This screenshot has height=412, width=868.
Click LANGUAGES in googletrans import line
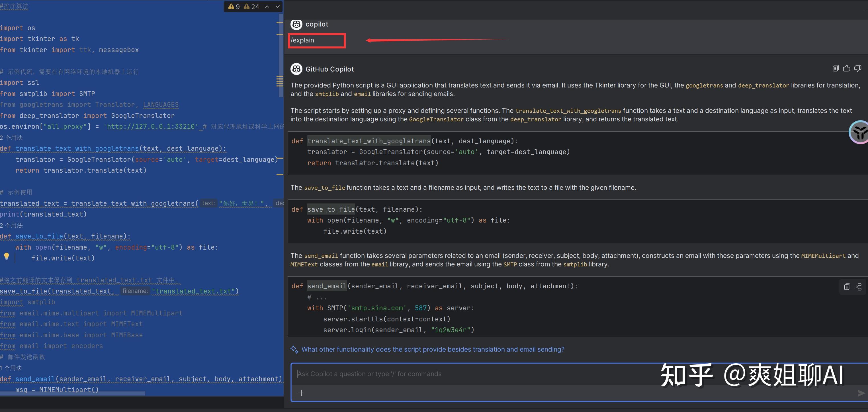[161, 105]
